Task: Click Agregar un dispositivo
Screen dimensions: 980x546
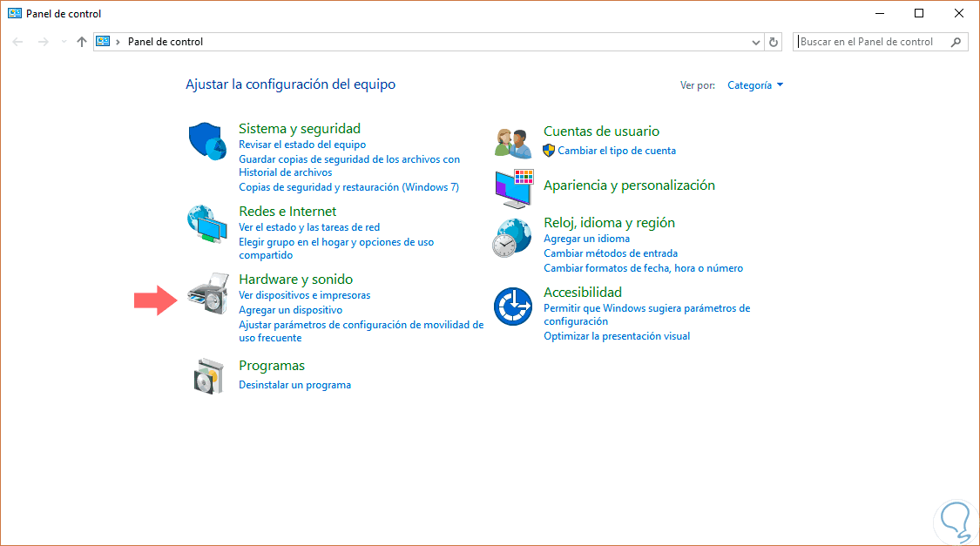Action: [x=290, y=310]
